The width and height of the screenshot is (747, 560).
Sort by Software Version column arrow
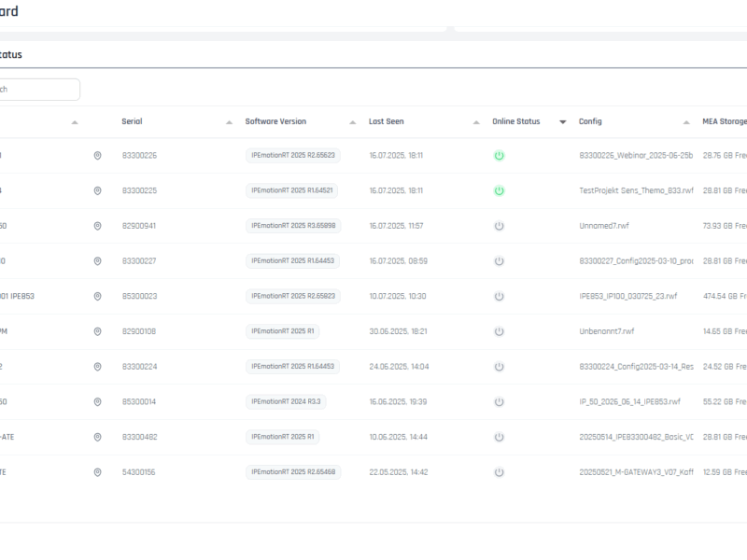click(x=352, y=122)
